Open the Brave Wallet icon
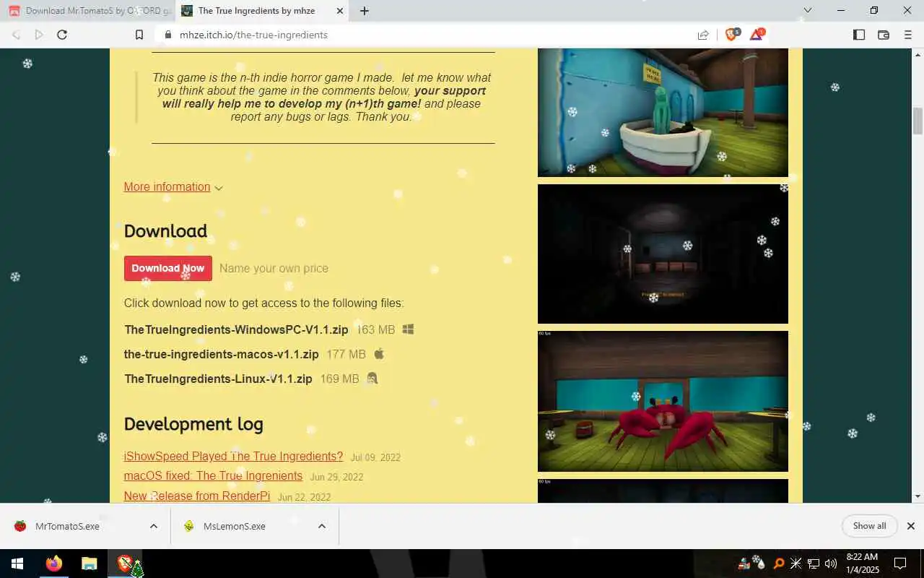924x578 pixels. 884,35
